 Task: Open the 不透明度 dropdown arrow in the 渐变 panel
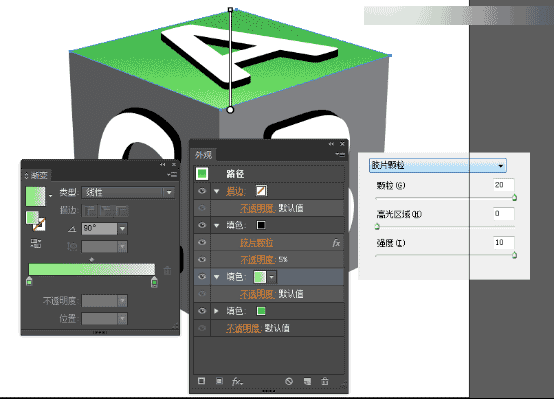(x=122, y=301)
